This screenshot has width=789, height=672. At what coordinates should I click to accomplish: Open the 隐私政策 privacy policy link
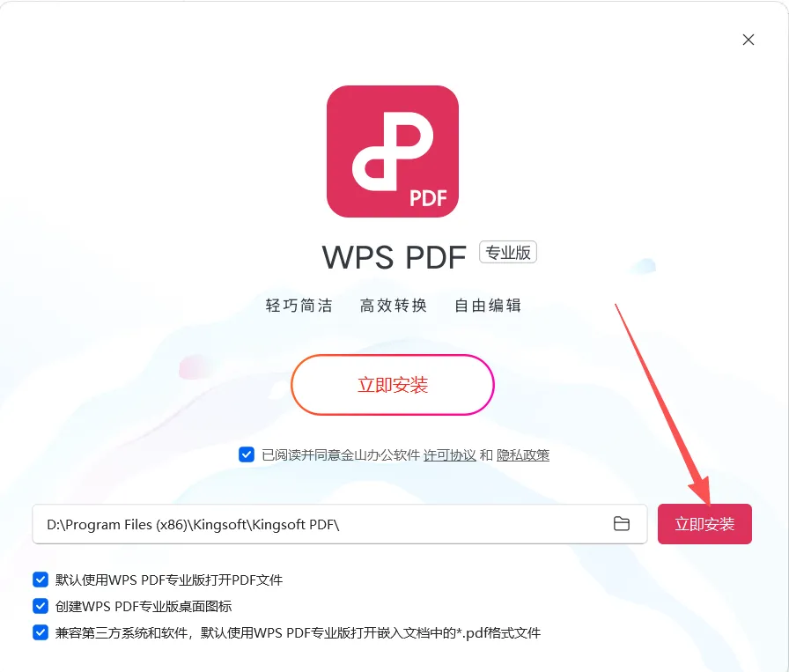click(523, 455)
